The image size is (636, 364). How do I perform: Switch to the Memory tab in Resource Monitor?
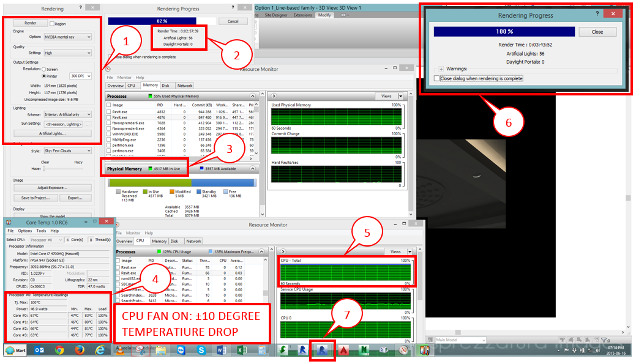(x=151, y=86)
